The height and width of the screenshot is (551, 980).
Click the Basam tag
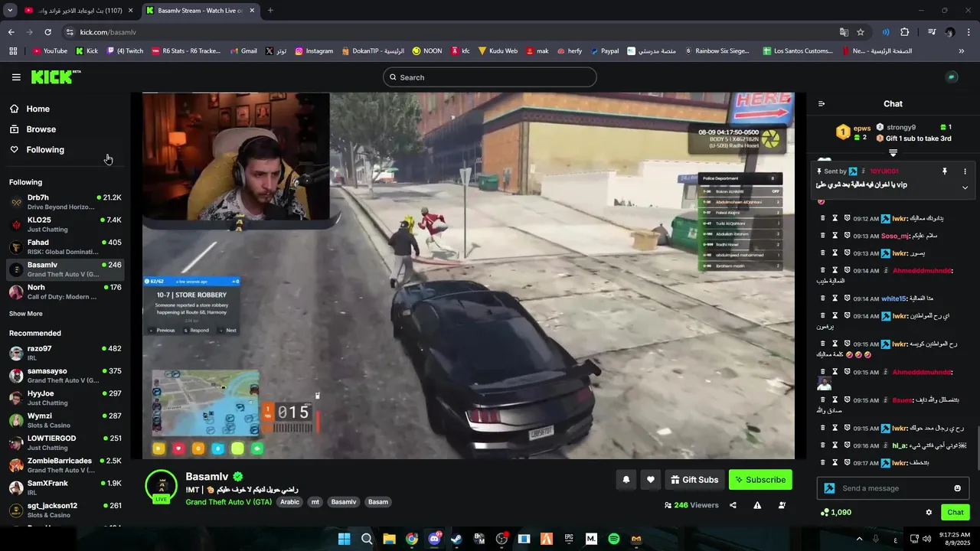(378, 502)
